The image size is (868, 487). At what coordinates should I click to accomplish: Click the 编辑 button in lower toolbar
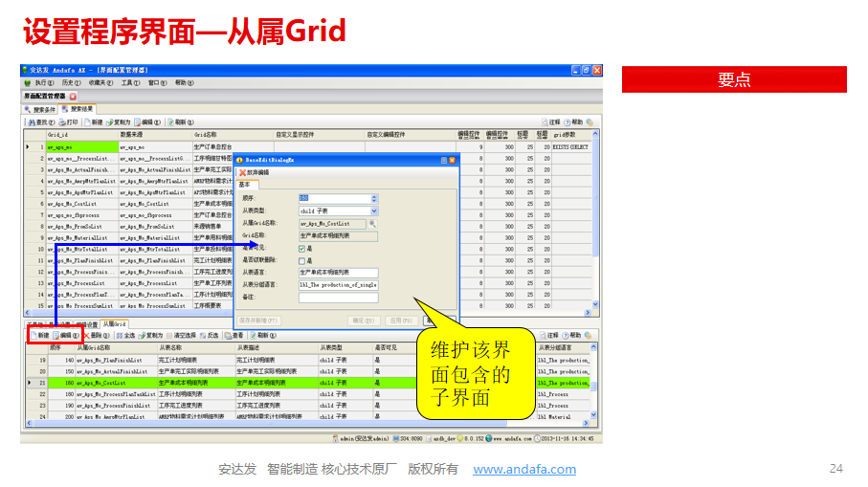click(x=64, y=336)
